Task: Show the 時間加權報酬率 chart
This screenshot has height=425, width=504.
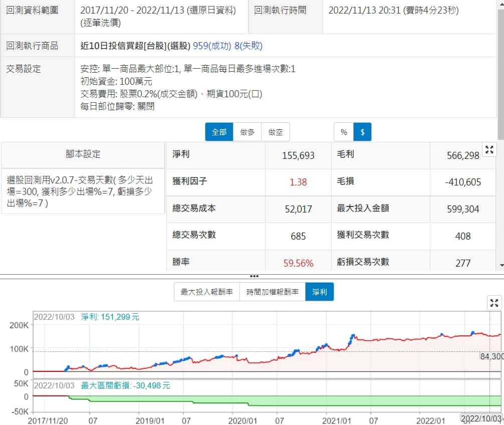Action: coord(273,292)
